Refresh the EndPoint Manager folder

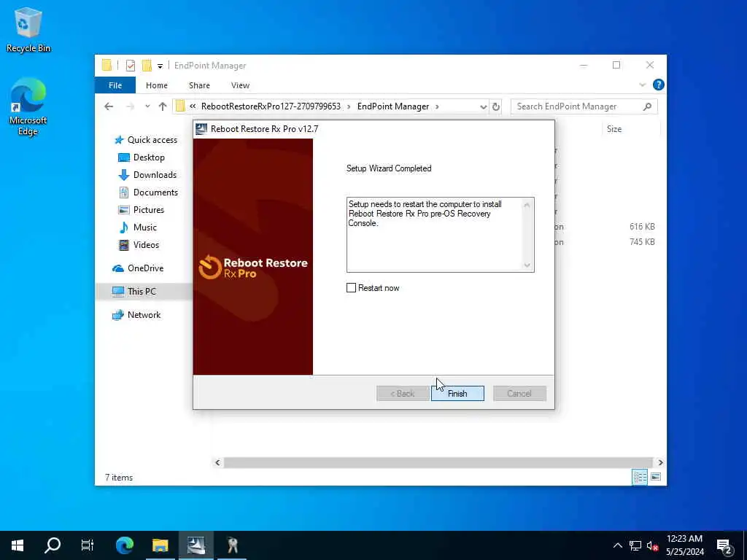point(496,106)
